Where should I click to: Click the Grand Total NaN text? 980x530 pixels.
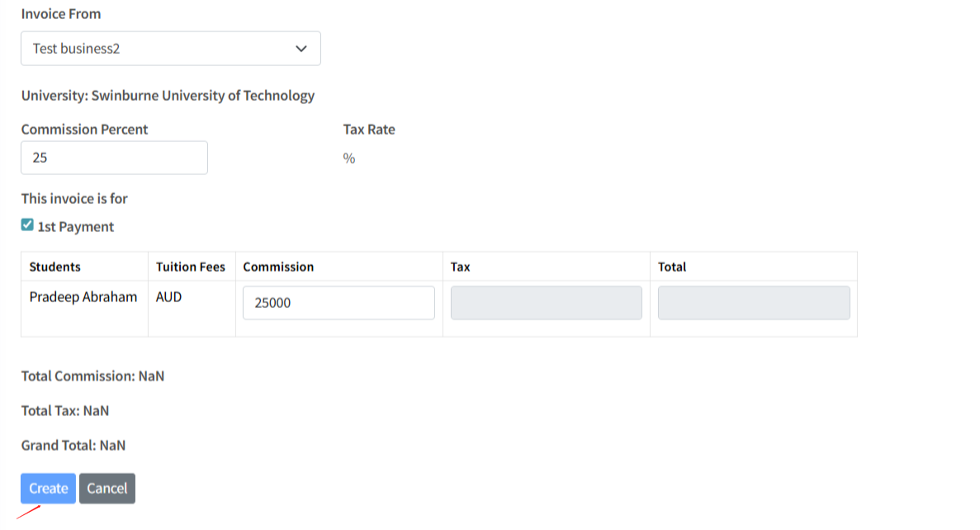coord(73,446)
